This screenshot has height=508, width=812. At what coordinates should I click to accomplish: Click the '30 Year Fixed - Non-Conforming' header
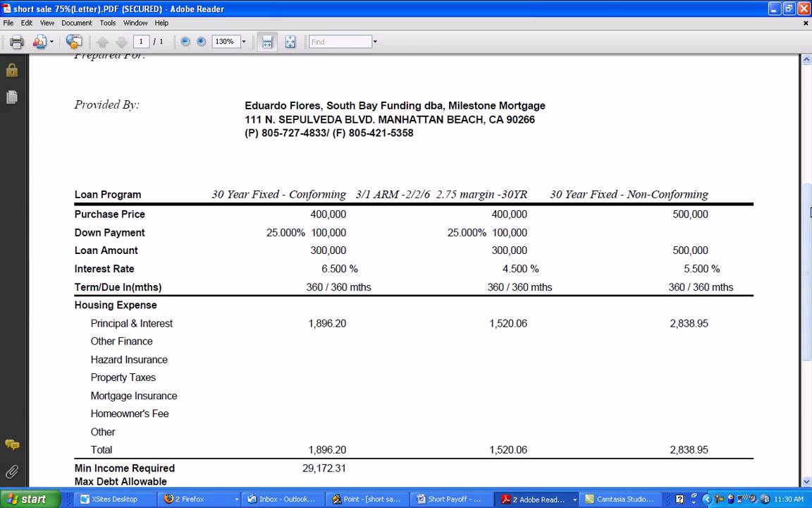tap(629, 195)
